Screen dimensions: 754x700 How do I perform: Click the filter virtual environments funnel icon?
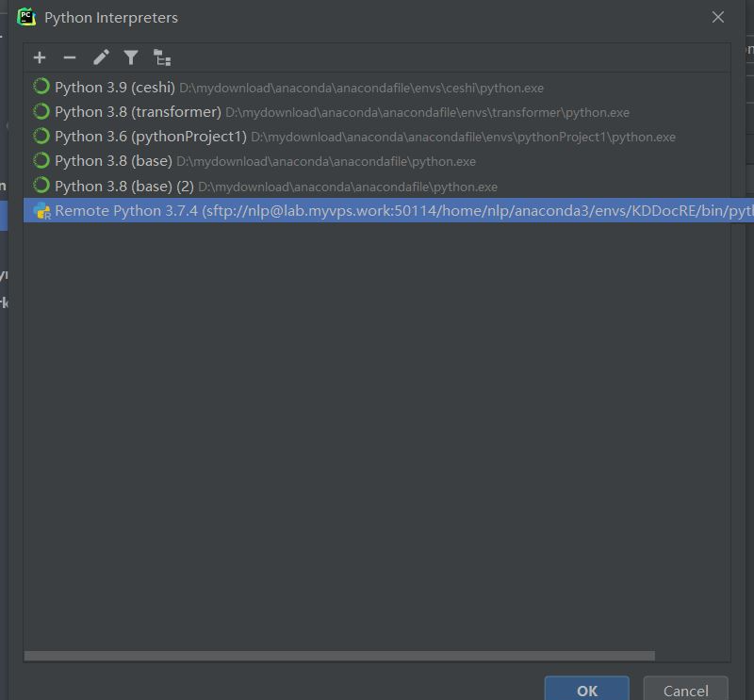(131, 57)
